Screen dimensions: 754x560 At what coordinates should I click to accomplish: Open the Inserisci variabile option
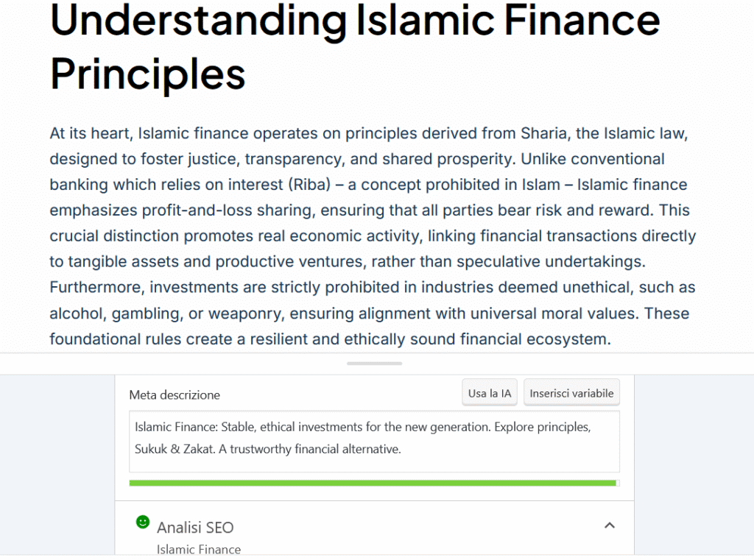pos(571,393)
